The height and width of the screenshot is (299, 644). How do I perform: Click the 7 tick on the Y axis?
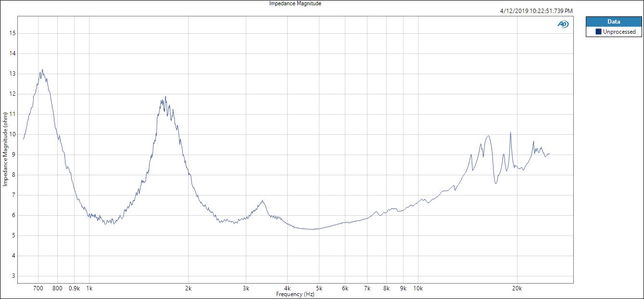point(14,195)
